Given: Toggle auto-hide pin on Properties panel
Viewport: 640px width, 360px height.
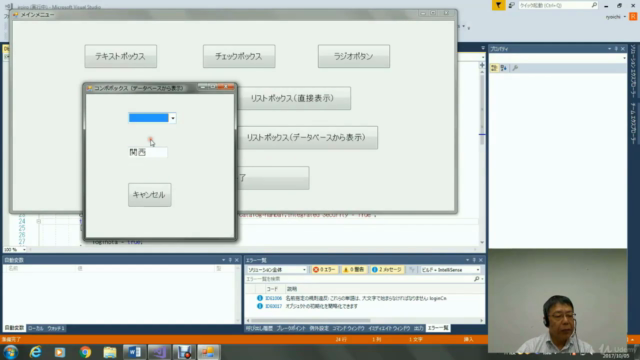Looking at the screenshot, I should coord(616,49).
